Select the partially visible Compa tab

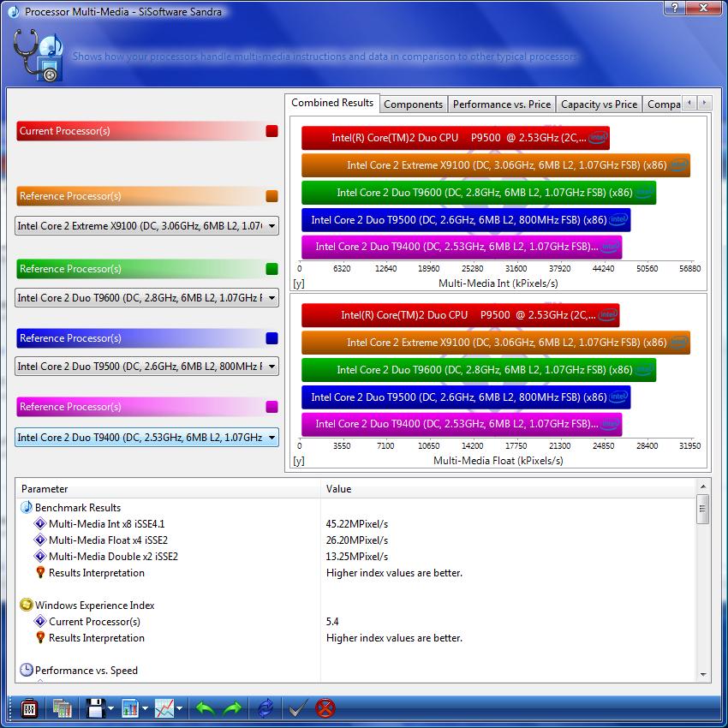pos(663,104)
